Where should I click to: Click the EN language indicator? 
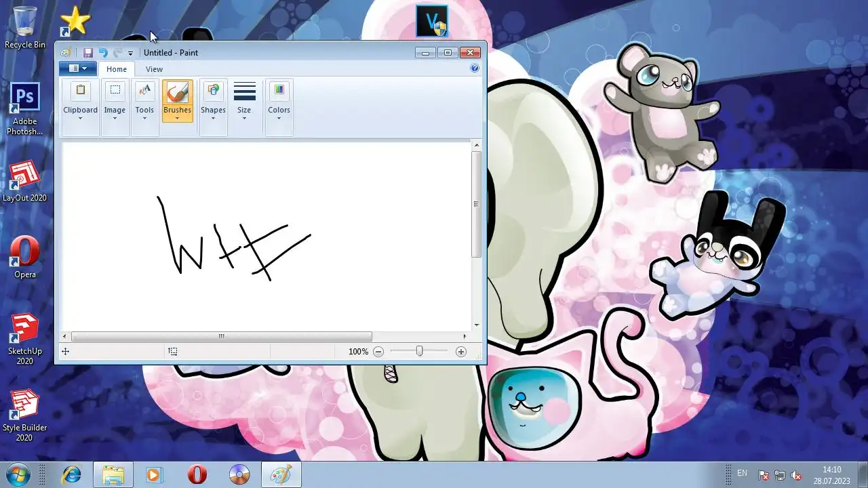(x=742, y=473)
